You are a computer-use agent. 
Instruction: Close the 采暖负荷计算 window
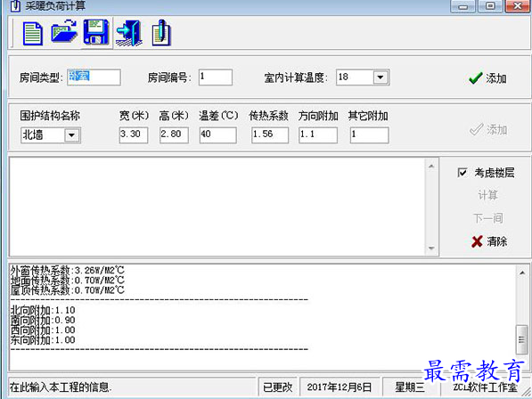pos(518,6)
